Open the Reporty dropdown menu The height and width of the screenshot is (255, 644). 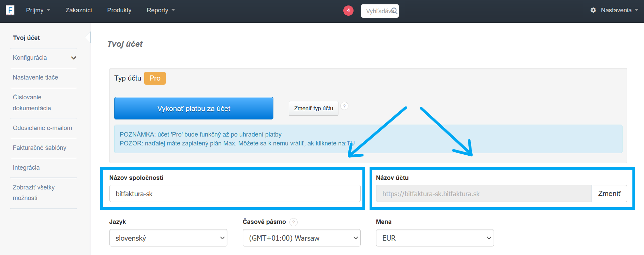click(161, 10)
